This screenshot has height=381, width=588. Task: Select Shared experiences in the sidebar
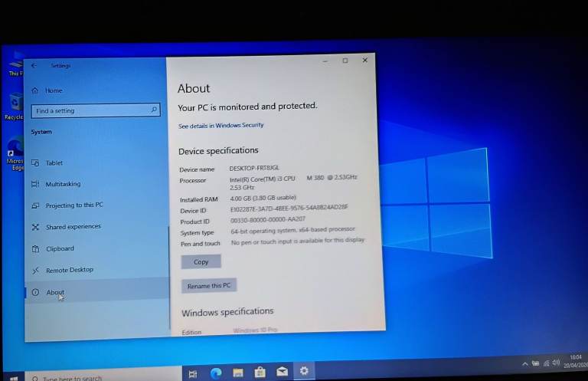[x=73, y=227]
